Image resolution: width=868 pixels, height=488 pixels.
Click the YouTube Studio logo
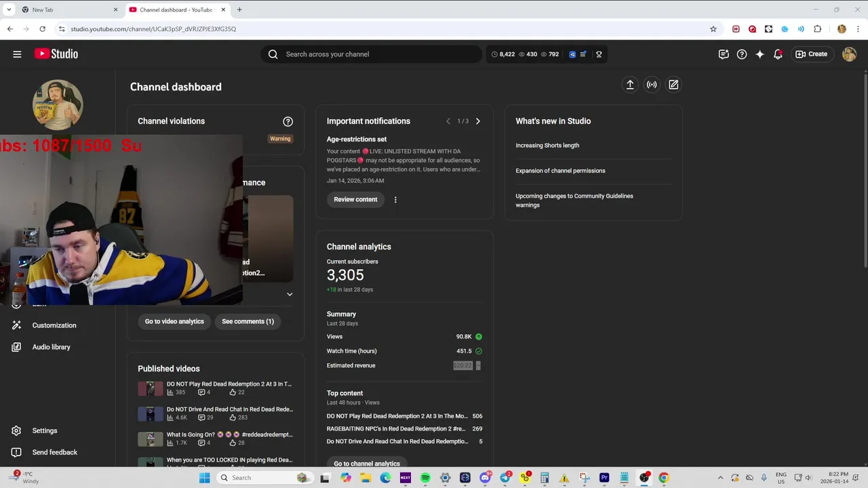pos(56,54)
